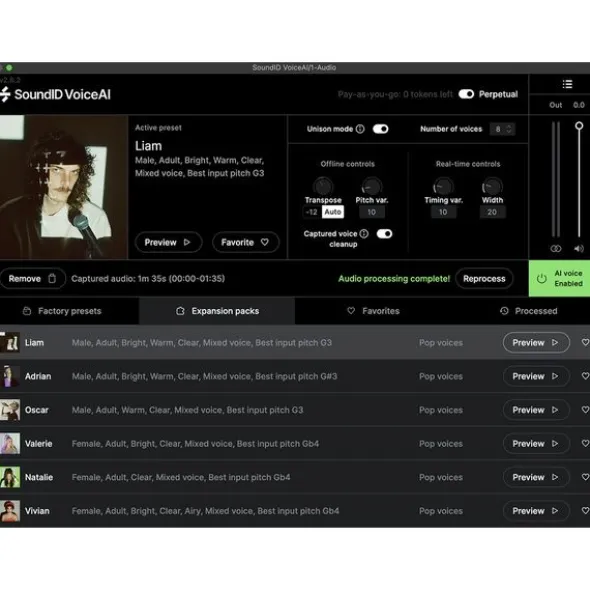Image resolution: width=590 pixels, height=591 pixels.
Task: Click Pop voices label in Oscar row
Action: (441, 410)
